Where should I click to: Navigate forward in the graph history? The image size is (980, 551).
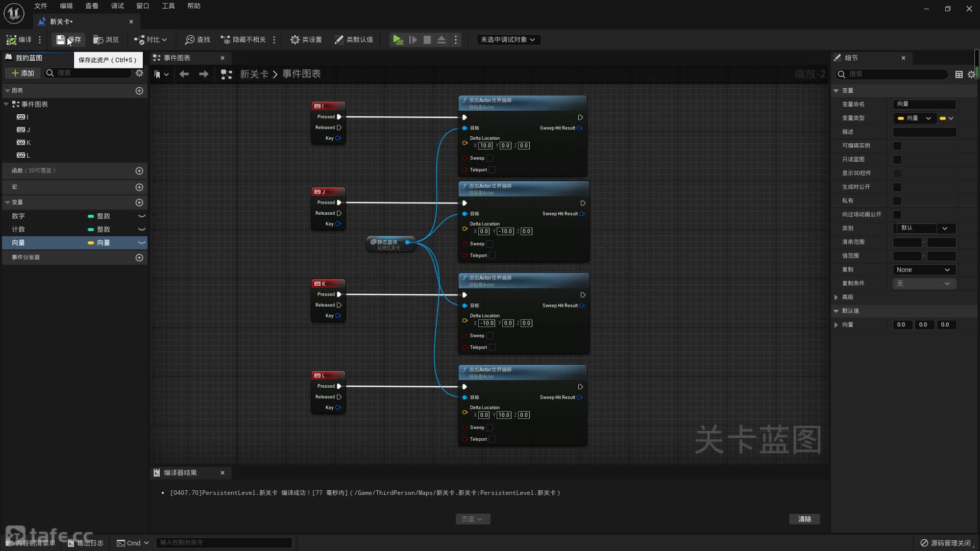coord(204,74)
